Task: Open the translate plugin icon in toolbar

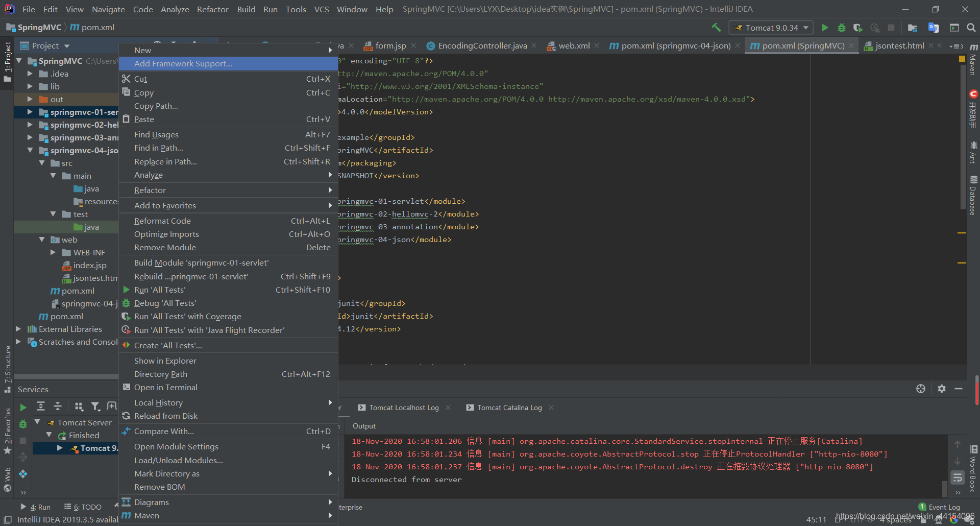Action: (x=934, y=28)
